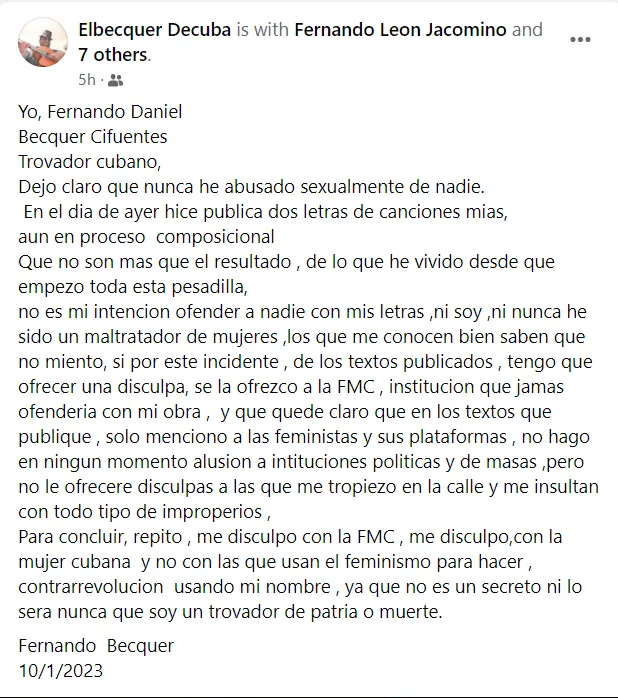Click the line starting "Para concluir, repito"
Screen dimensions: 618x698
(290, 537)
